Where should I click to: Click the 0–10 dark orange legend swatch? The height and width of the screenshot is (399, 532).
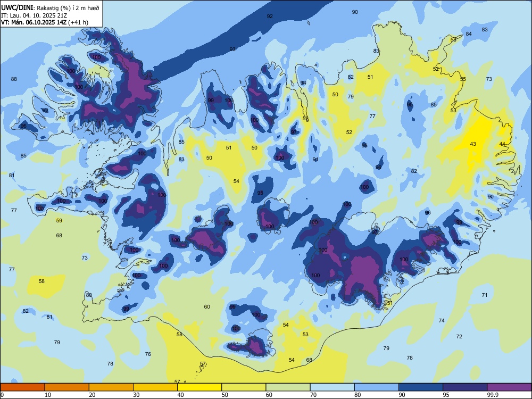pyautogui.click(x=22, y=387)
